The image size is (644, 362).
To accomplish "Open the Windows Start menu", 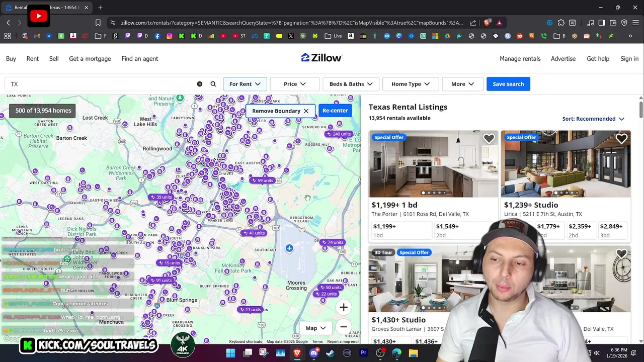I will coord(230,353).
